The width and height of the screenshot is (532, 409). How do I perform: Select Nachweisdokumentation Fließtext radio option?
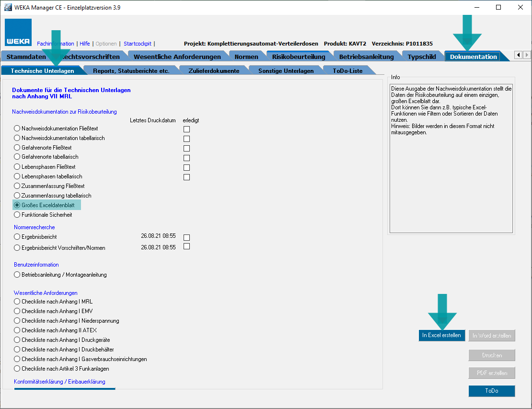[x=17, y=129]
